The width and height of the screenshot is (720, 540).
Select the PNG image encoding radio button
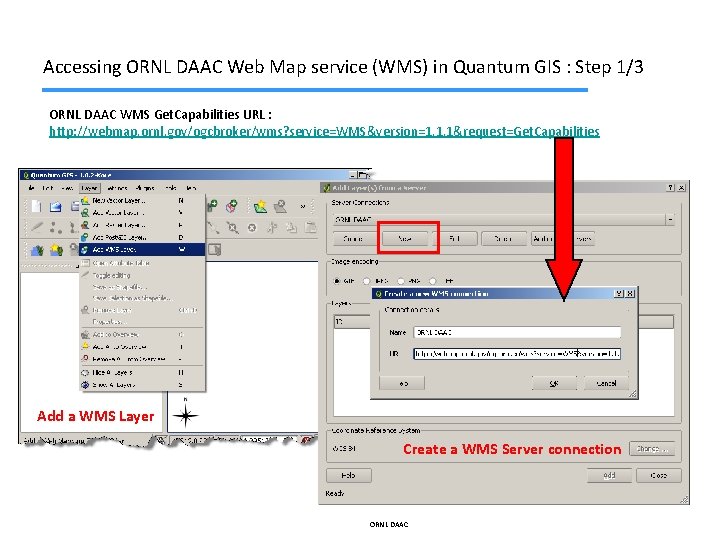pyautogui.click(x=401, y=281)
